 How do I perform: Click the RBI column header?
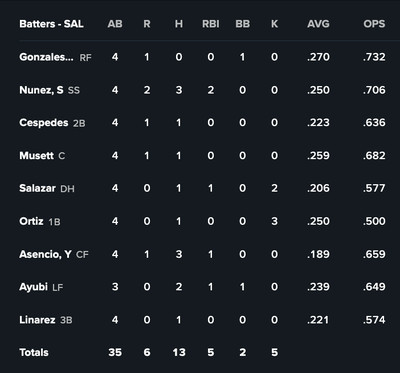click(x=211, y=24)
